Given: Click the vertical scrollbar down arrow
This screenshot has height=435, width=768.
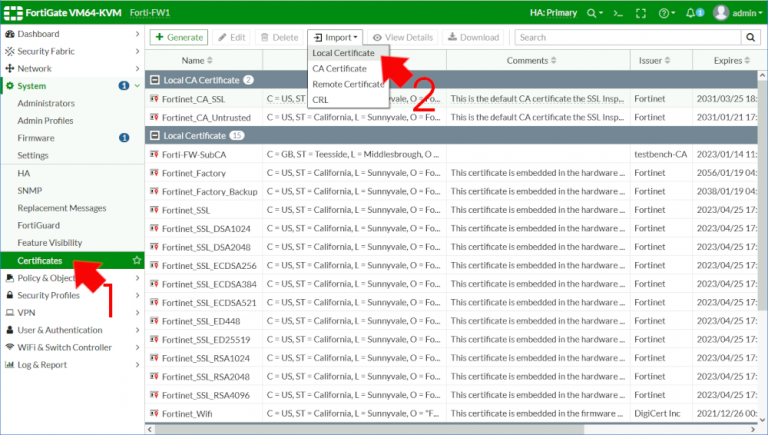Looking at the screenshot, I should click(763, 419).
